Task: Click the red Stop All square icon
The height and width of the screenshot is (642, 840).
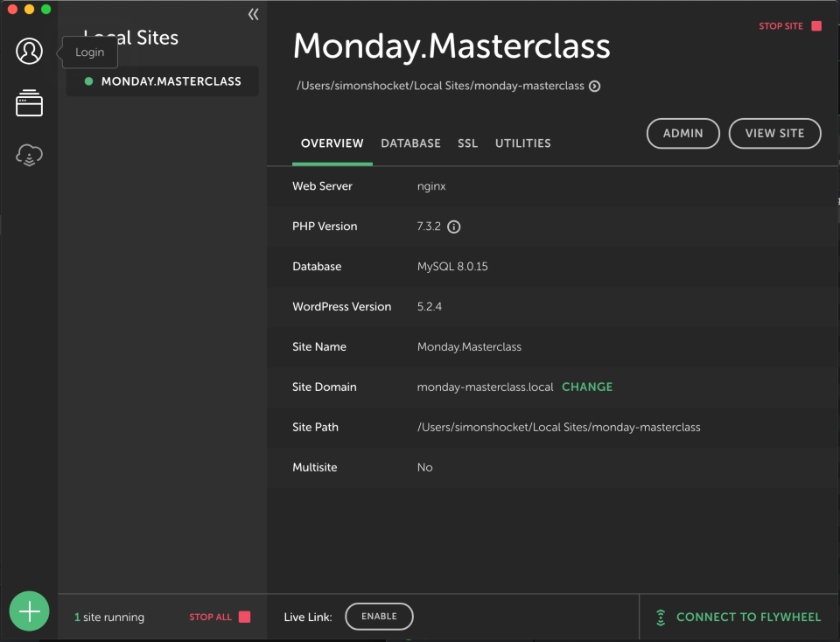Action: tap(245, 617)
